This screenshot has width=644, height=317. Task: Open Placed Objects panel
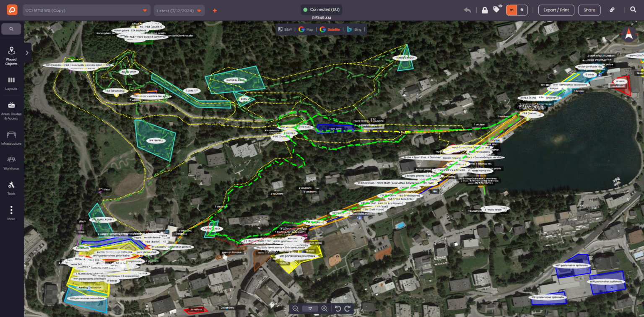pyautogui.click(x=11, y=56)
